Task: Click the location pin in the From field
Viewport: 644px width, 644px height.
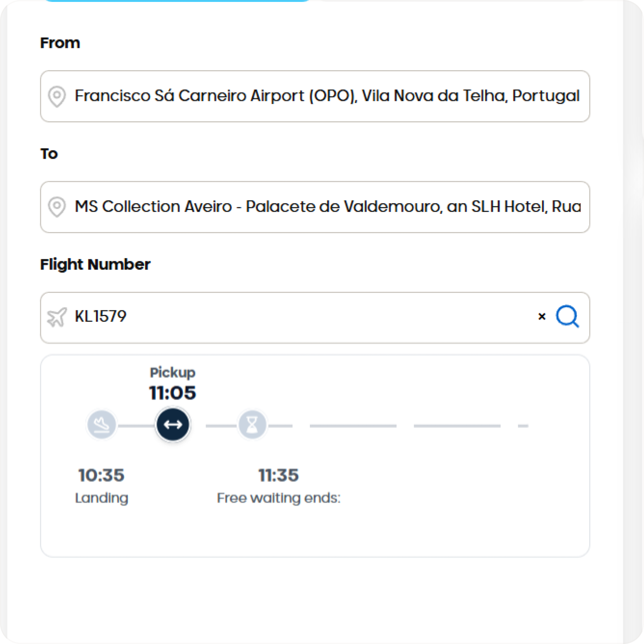Action: click(57, 96)
